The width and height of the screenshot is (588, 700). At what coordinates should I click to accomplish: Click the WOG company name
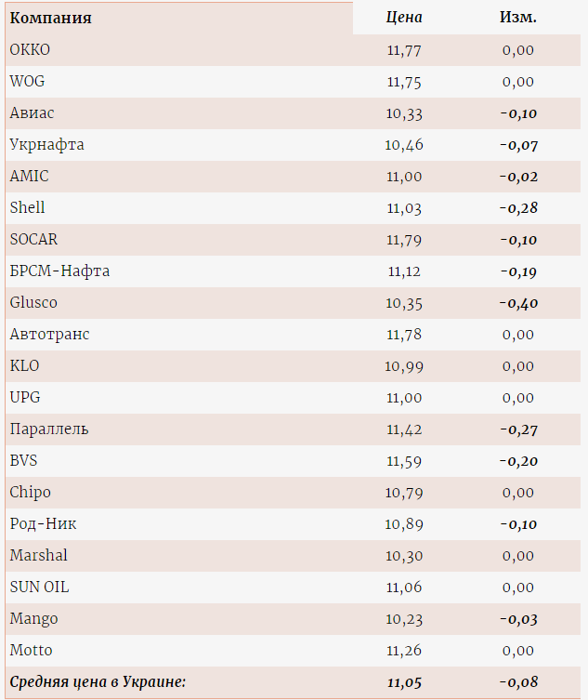[27, 82]
